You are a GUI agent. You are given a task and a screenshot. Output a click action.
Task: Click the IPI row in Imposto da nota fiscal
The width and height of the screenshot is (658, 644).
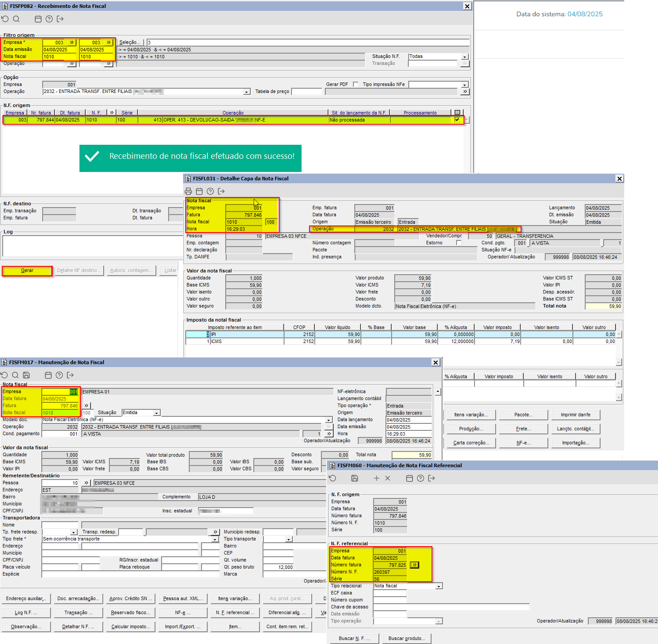(x=401, y=334)
